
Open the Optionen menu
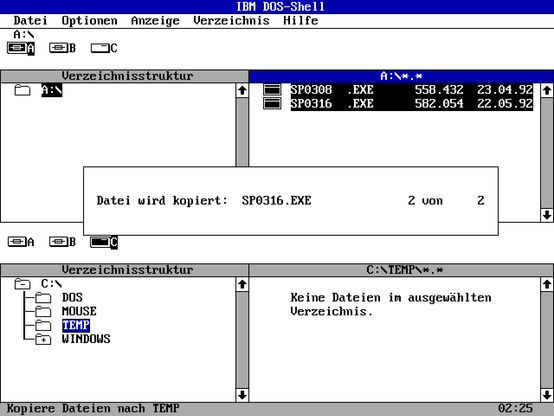[89, 20]
